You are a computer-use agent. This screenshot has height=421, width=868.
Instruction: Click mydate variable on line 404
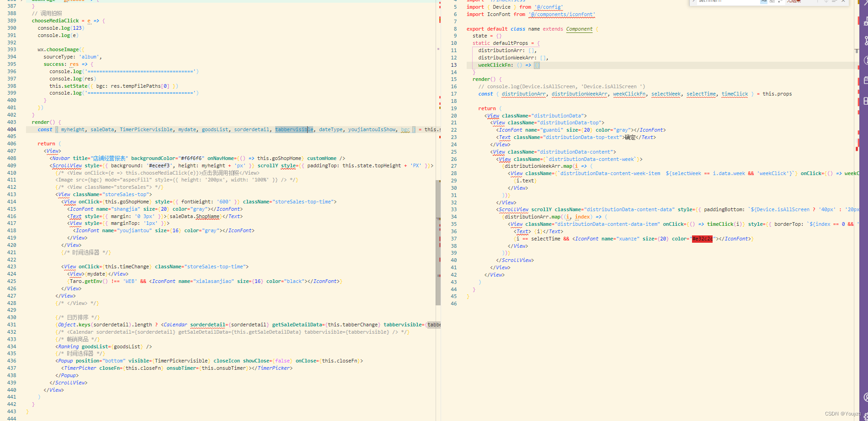pos(187,130)
